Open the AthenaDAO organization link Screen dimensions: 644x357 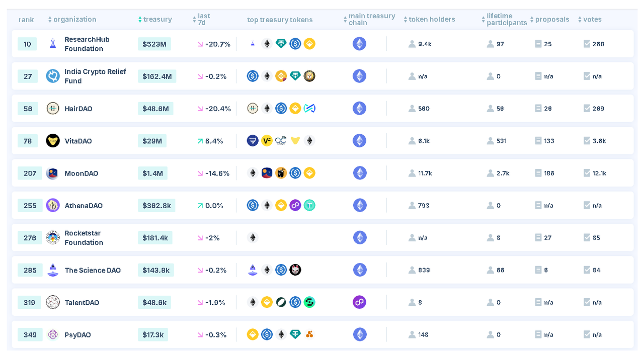point(84,206)
